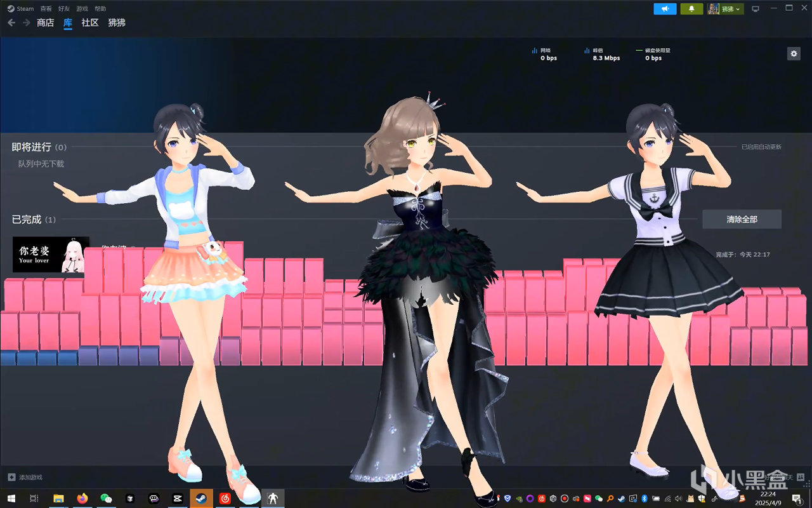
Task: Click the taskbar clock showing 22:24
Action: pos(768,498)
